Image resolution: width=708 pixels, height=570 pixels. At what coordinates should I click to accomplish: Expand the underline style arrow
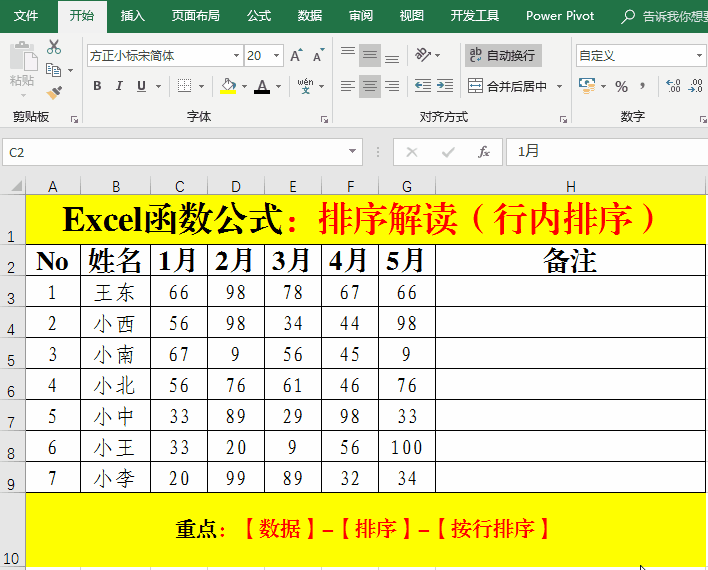point(158,86)
